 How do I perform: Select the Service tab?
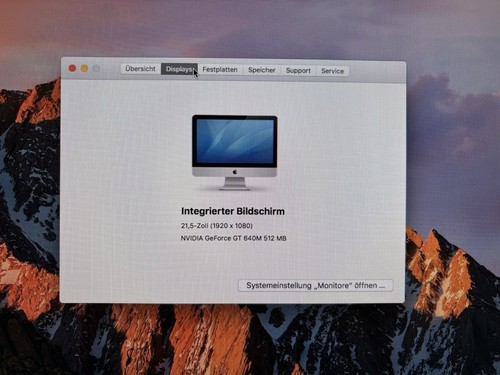(x=332, y=71)
